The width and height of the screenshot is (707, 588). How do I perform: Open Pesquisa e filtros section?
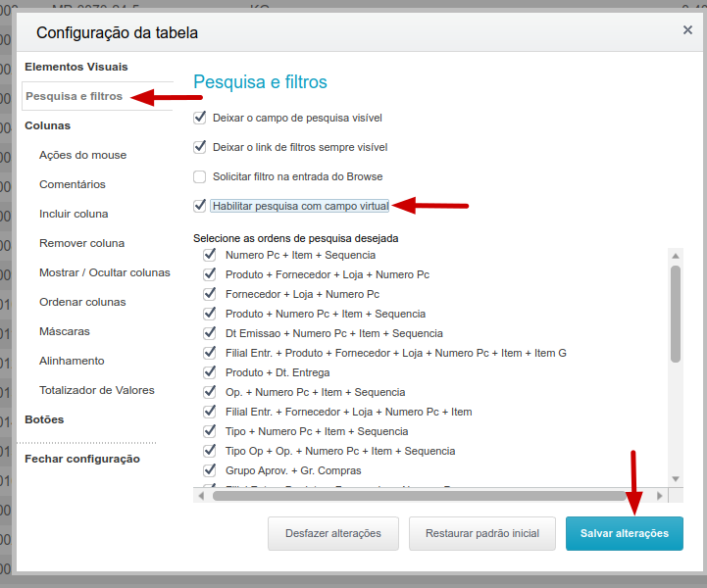[74, 96]
